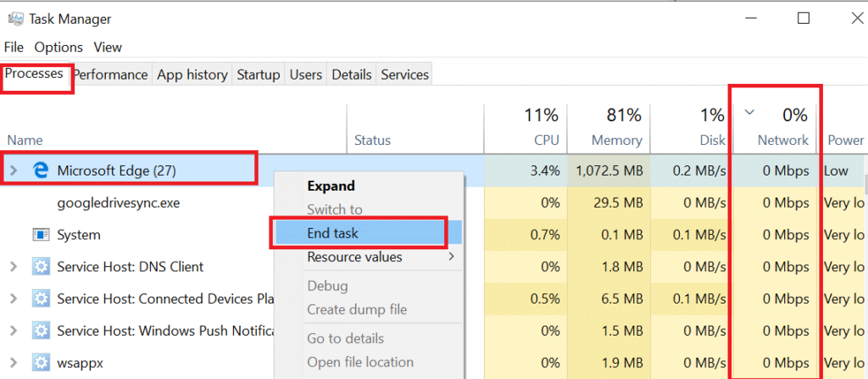Select the System process name

[79, 235]
